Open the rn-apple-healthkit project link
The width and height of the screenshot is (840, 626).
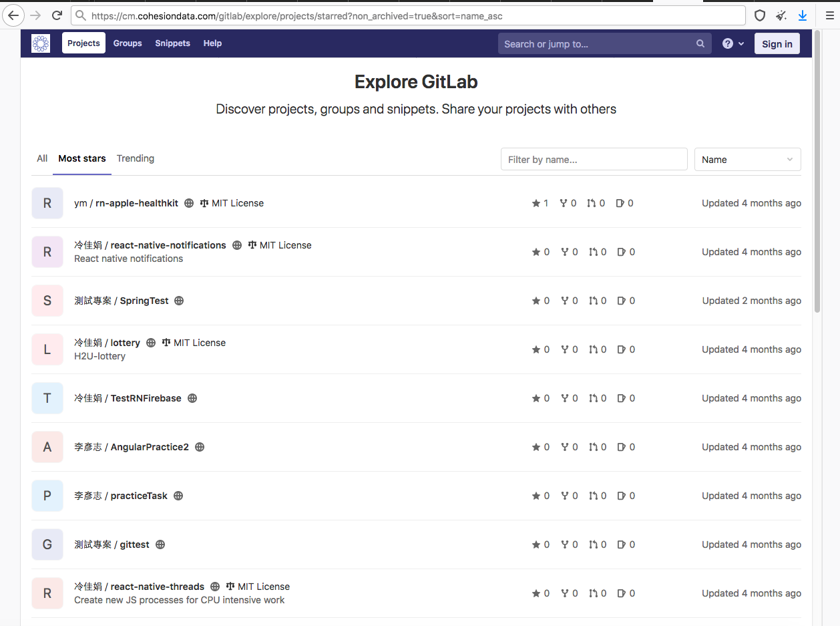126,203
